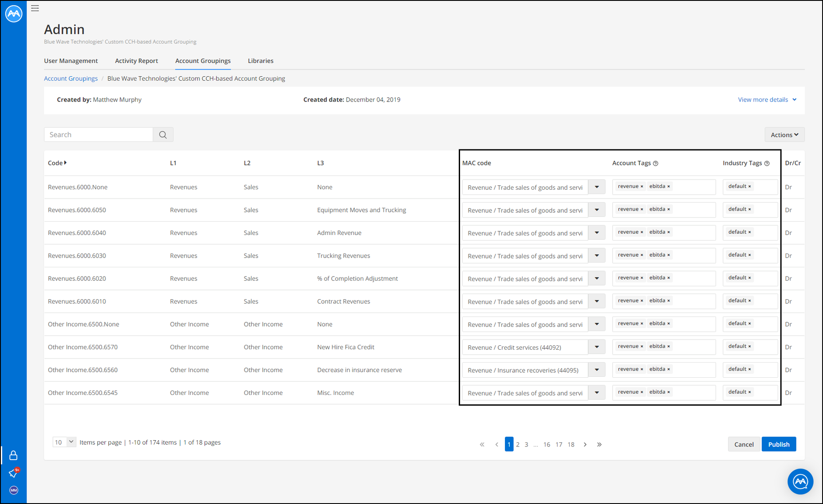
Task: Click Account Tags help question icon
Action: point(656,164)
